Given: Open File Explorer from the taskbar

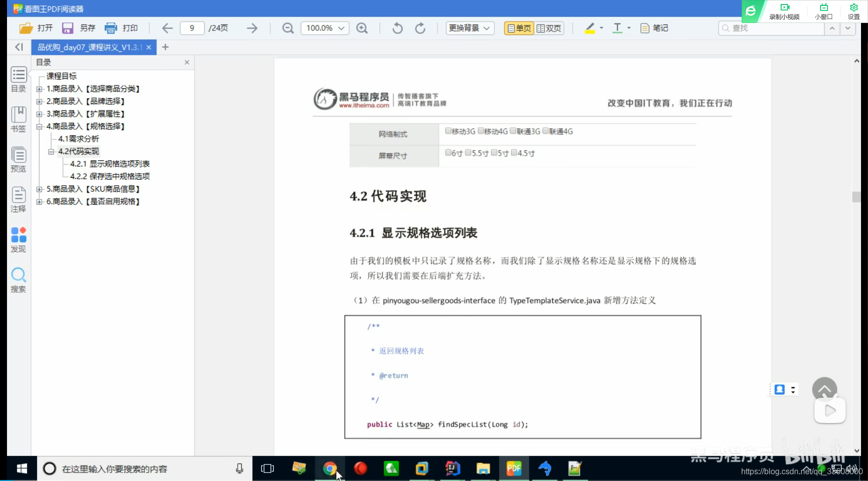Looking at the screenshot, I should click(483, 469).
